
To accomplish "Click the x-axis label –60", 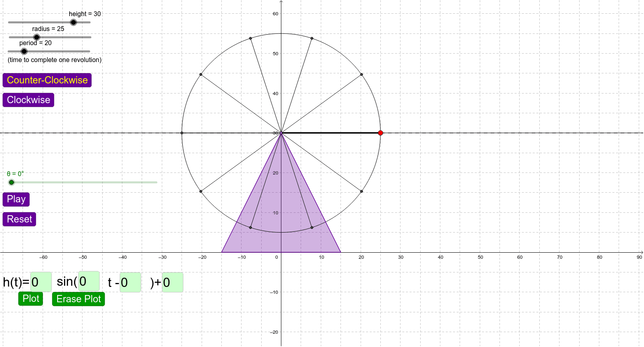I will [43, 257].
